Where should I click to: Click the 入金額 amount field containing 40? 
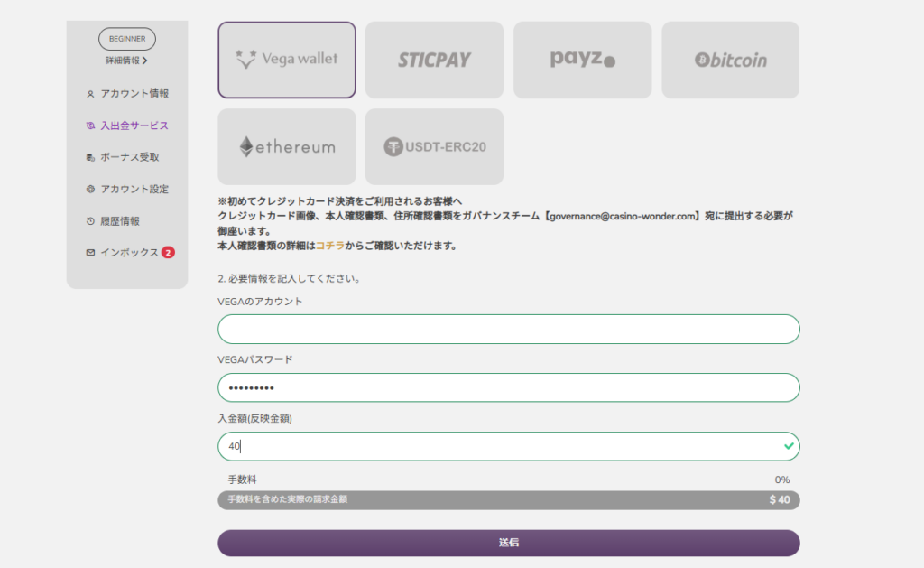509,446
